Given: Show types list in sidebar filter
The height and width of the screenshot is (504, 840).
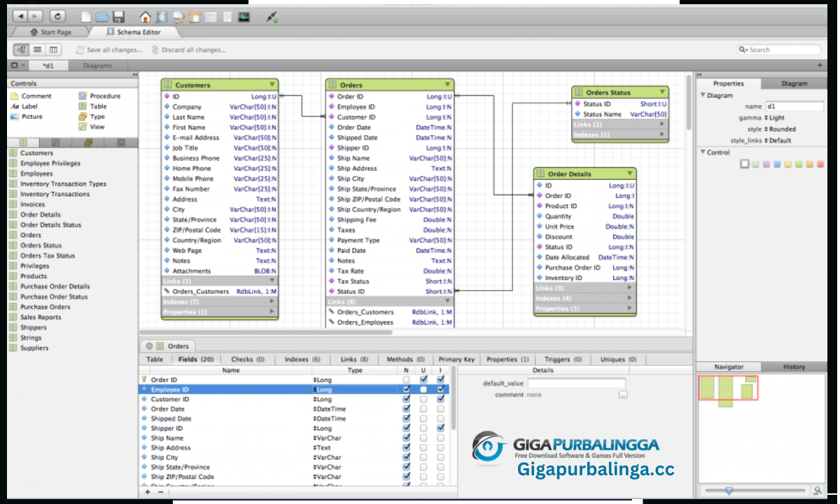Looking at the screenshot, I should coord(88,143).
